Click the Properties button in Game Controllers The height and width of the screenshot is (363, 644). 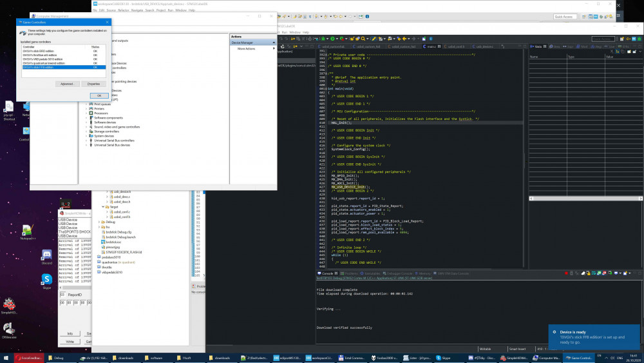[x=93, y=84]
